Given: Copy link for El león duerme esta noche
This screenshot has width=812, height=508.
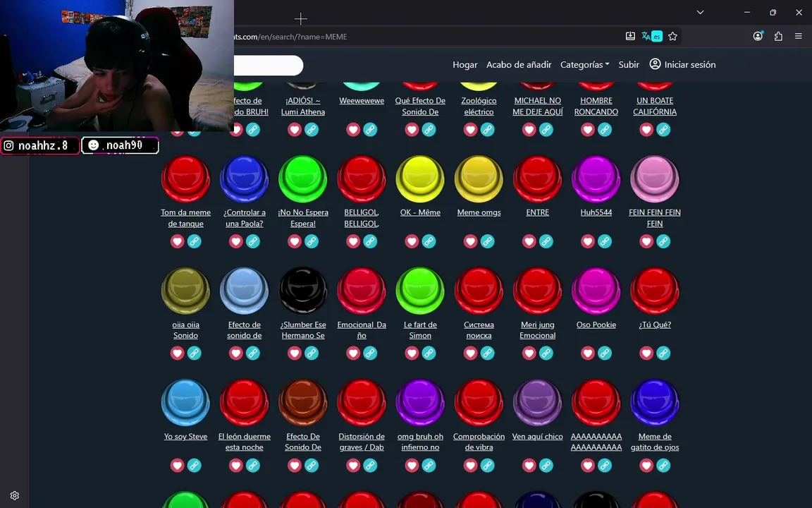Looking at the screenshot, I should pyautogui.click(x=253, y=465).
